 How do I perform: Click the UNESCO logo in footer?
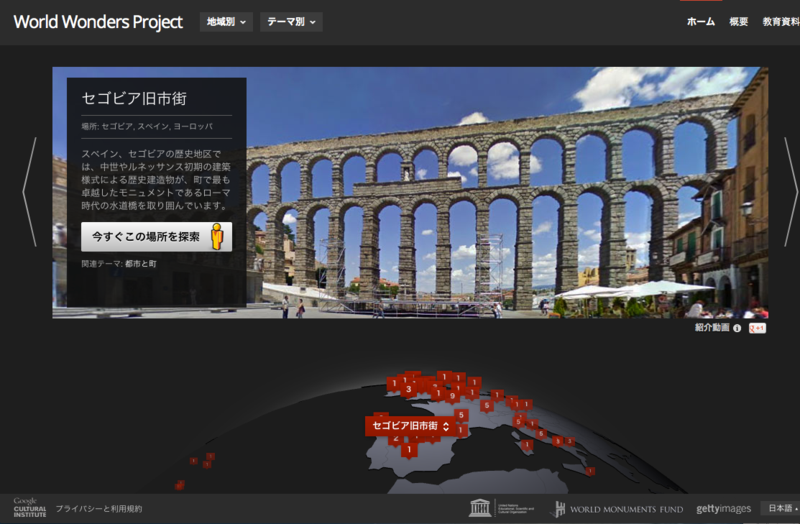(x=502, y=508)
